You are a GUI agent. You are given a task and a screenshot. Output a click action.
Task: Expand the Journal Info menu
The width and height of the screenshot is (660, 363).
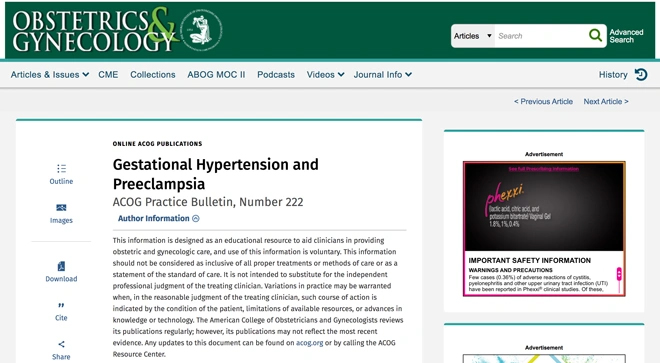[x=383, y=75]
